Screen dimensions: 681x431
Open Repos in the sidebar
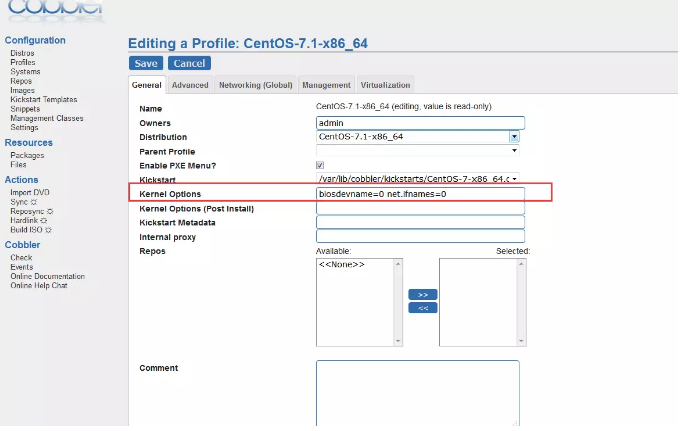[x=21, y=81]
